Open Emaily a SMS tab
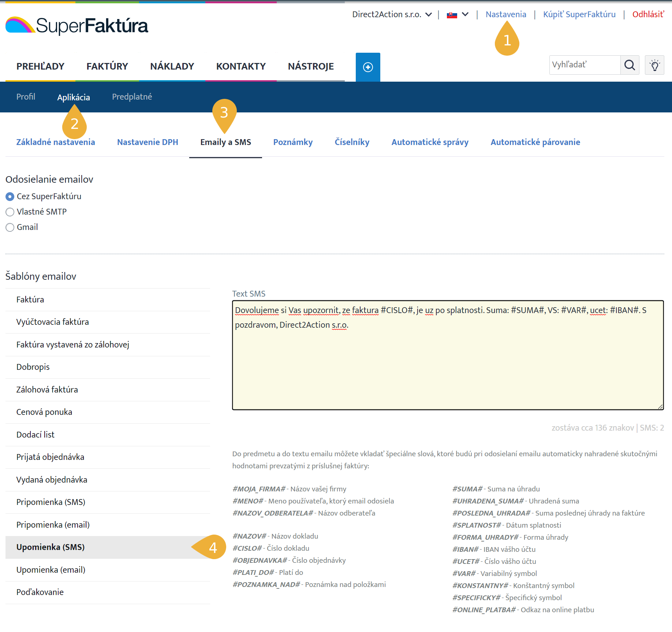672x632 pixels. 225,142
